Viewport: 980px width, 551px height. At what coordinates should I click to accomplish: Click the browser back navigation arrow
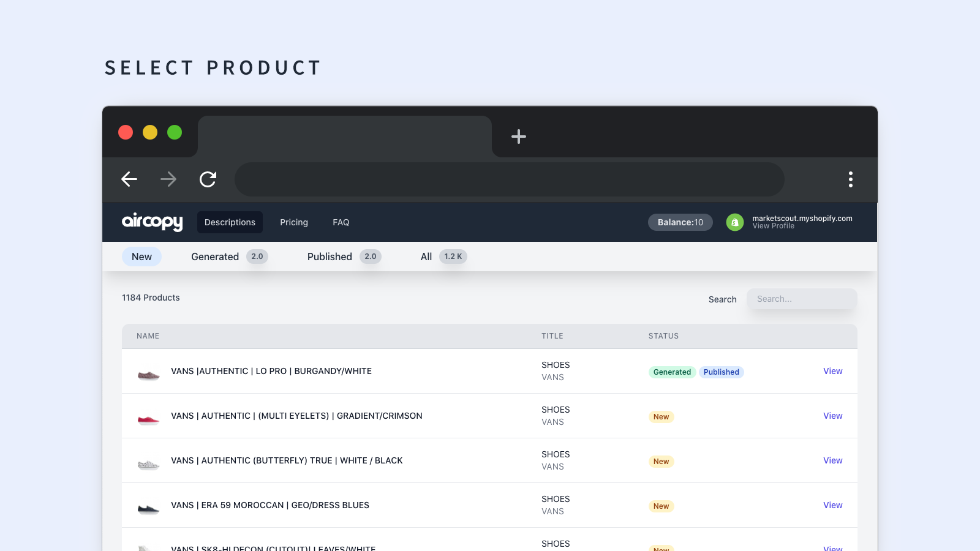pos(129,179)
